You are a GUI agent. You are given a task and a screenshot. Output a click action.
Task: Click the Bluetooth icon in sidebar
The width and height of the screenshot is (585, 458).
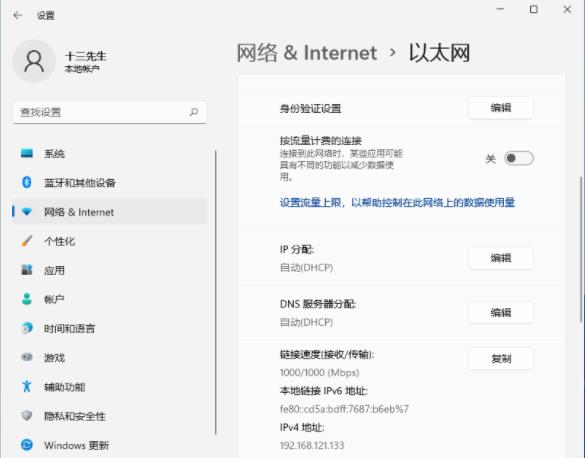(27, 182)
